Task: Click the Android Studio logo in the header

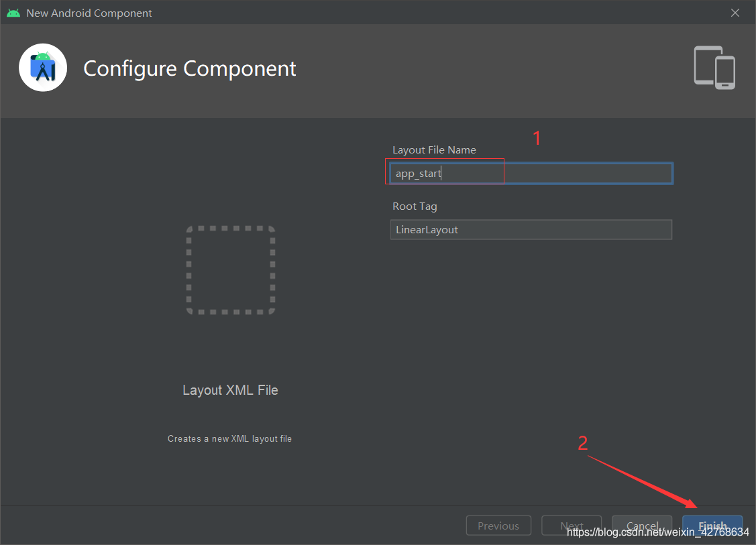Action: tap(43, 68)
